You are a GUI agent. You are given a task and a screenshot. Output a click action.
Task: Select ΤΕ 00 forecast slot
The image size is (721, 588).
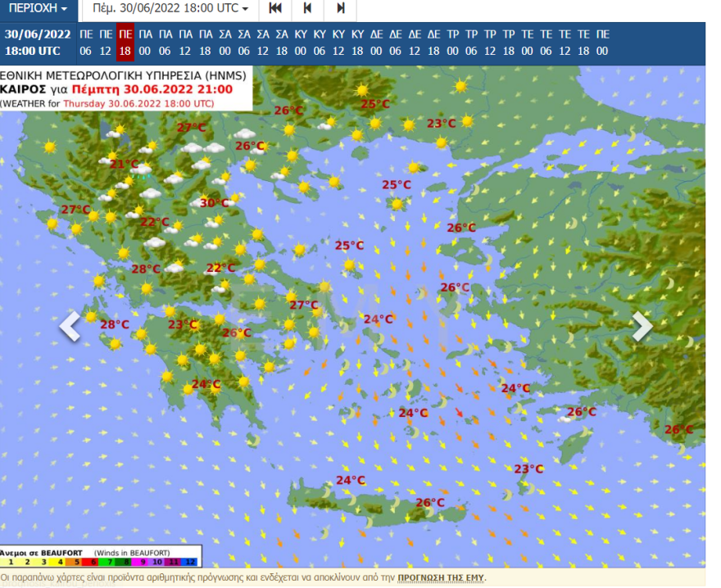pyautogui.click(x=527, y=43)
